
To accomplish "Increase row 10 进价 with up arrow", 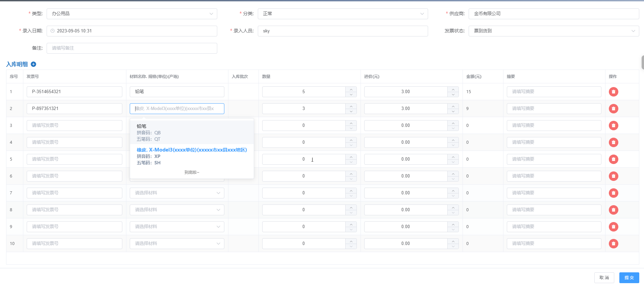I will click(453, 241).
